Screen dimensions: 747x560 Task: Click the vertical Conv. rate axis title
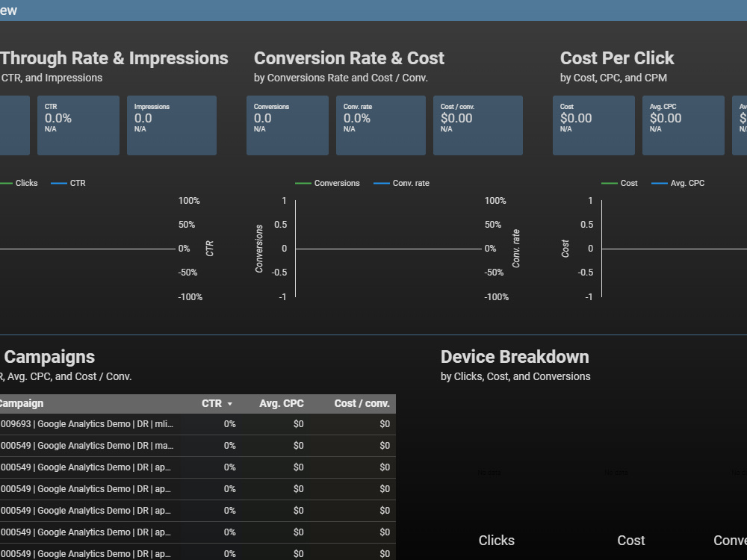point(516,249)
